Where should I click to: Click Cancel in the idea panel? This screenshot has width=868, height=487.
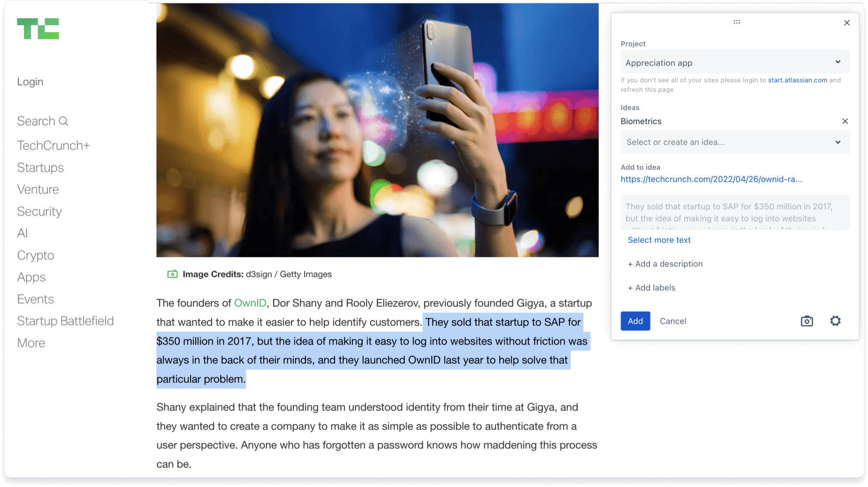pyautogui.click(x=672, y=321)
